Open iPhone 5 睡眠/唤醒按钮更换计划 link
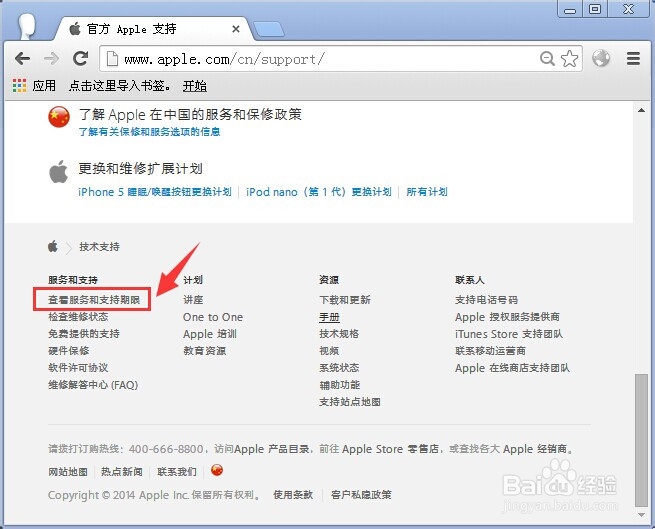The image size is (655, 529). (155, 192)
